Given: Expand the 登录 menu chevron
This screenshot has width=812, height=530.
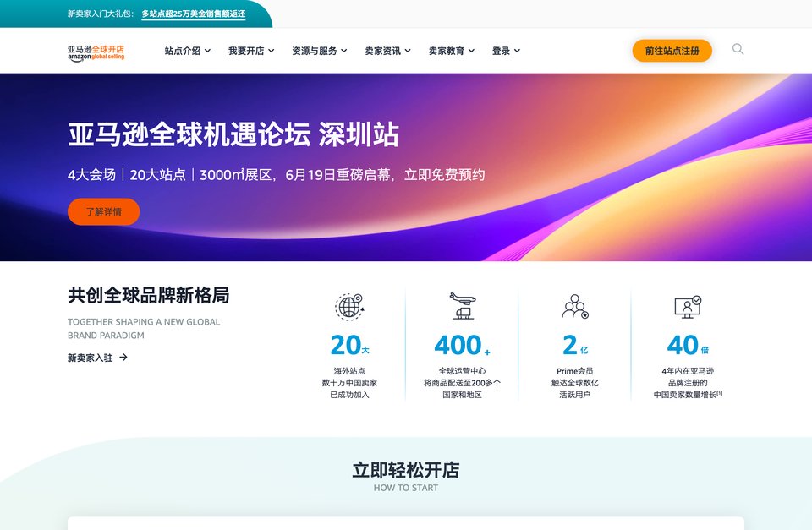Looking at the screenshot, I should point(517,51).
